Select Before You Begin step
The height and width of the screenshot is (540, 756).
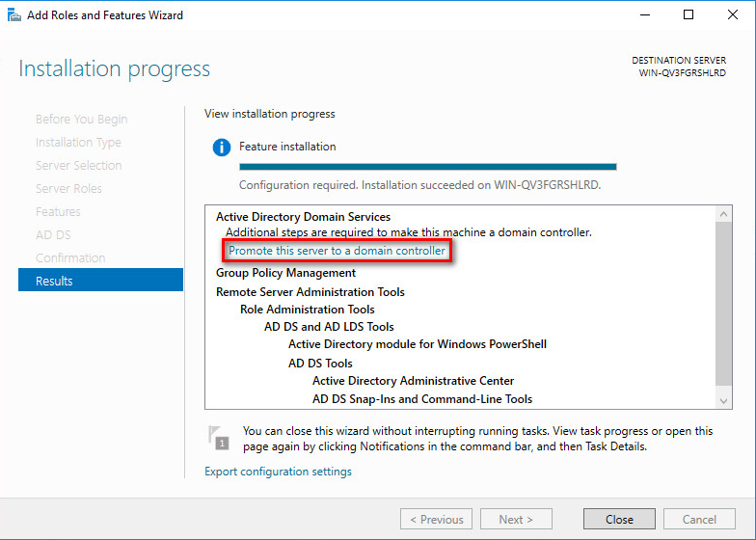point(81,120)
